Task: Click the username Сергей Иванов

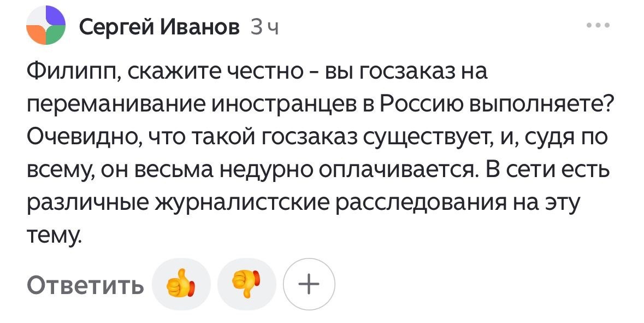Action: 160,25
